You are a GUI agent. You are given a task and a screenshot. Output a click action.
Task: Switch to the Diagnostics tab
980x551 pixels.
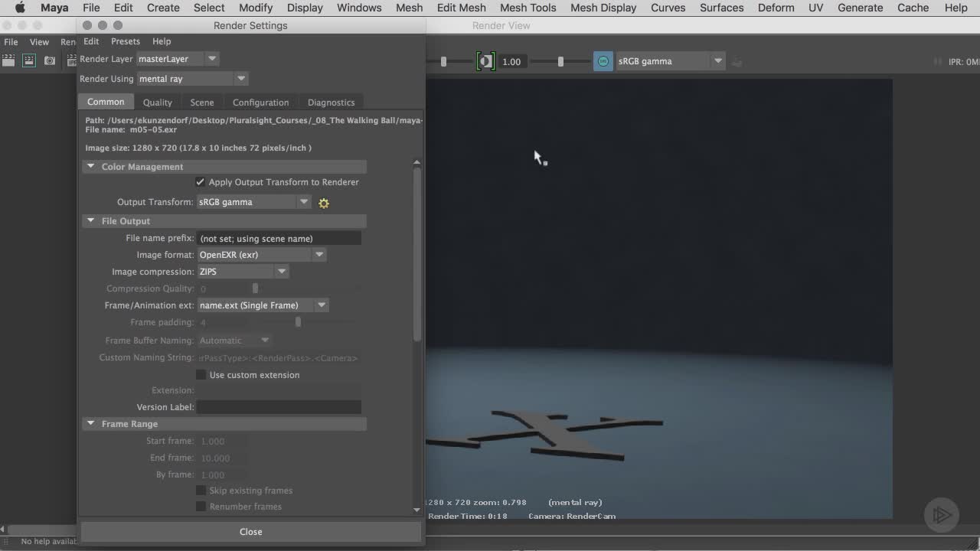(331, 103)
